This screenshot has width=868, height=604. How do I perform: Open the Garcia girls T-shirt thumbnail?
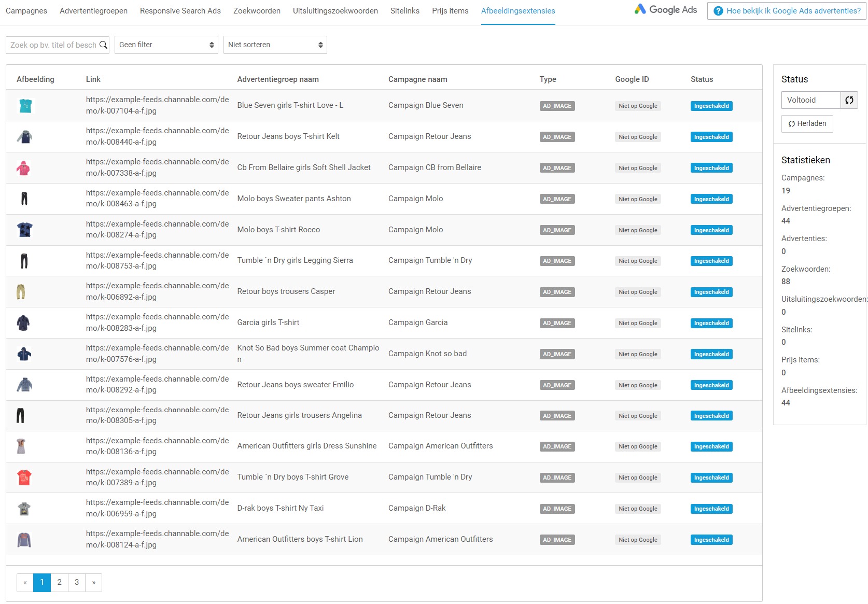click(x=23, y=323)
